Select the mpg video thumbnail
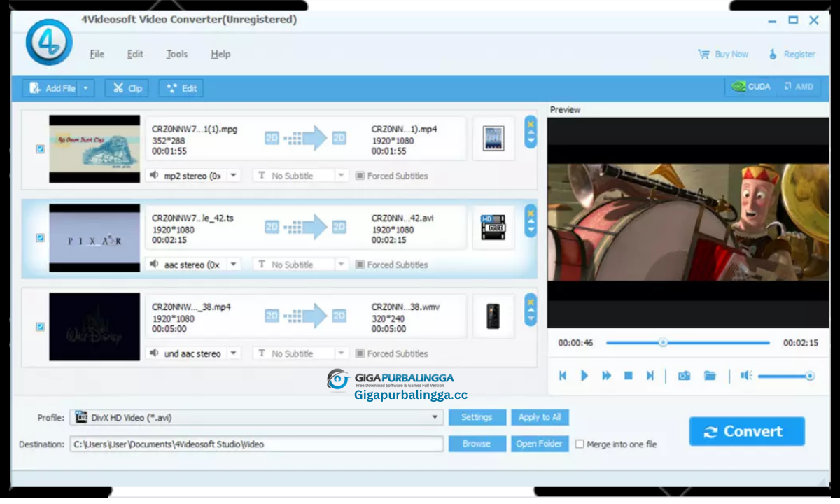 (94, 149)
